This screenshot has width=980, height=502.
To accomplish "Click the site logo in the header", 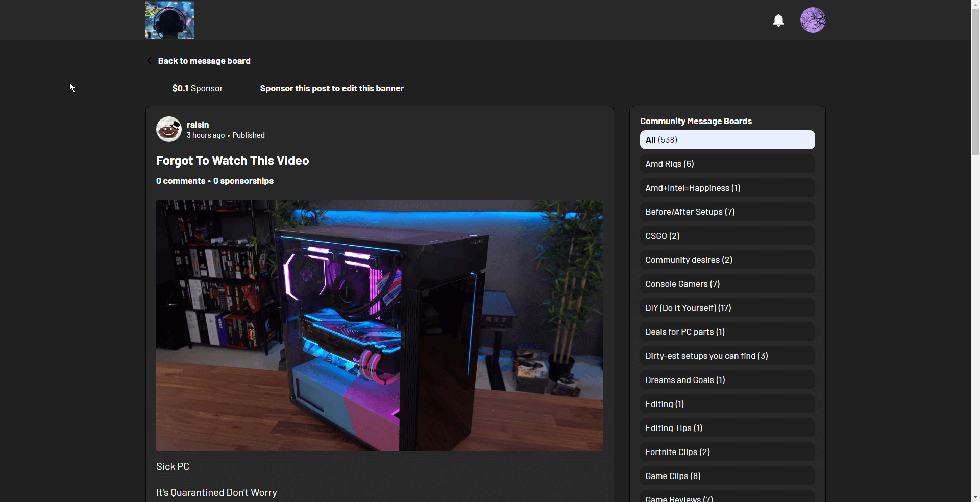I will tap(169, 20).
